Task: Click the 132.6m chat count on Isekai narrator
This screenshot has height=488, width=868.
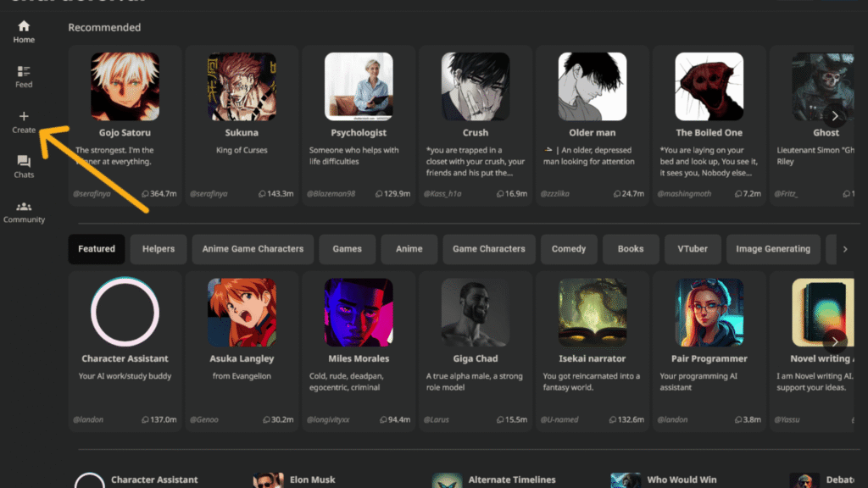Action: 626,419
